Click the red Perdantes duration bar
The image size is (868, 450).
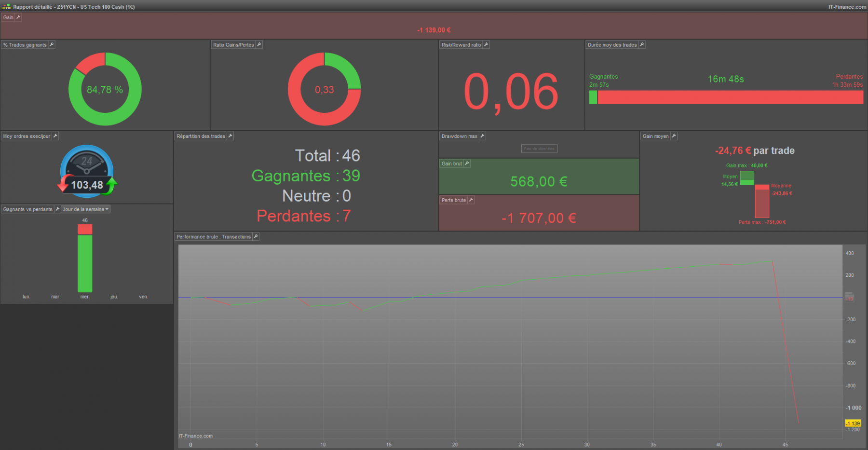pos(731,97)
